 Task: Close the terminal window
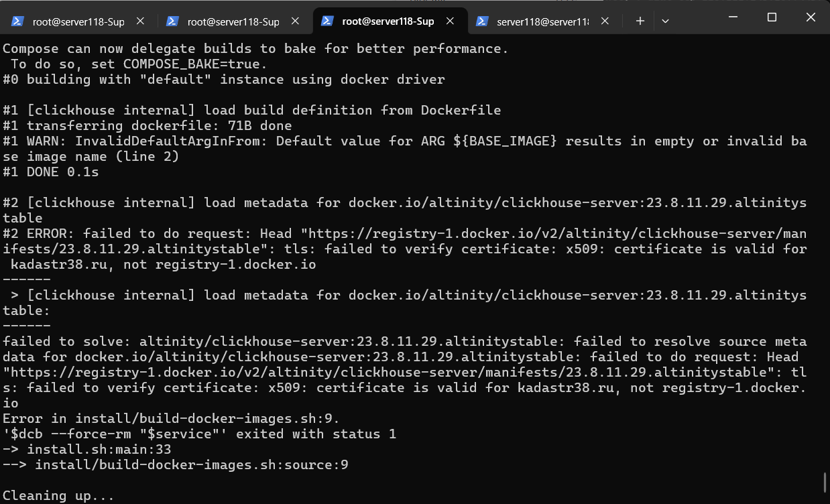(x=811, y=17)
